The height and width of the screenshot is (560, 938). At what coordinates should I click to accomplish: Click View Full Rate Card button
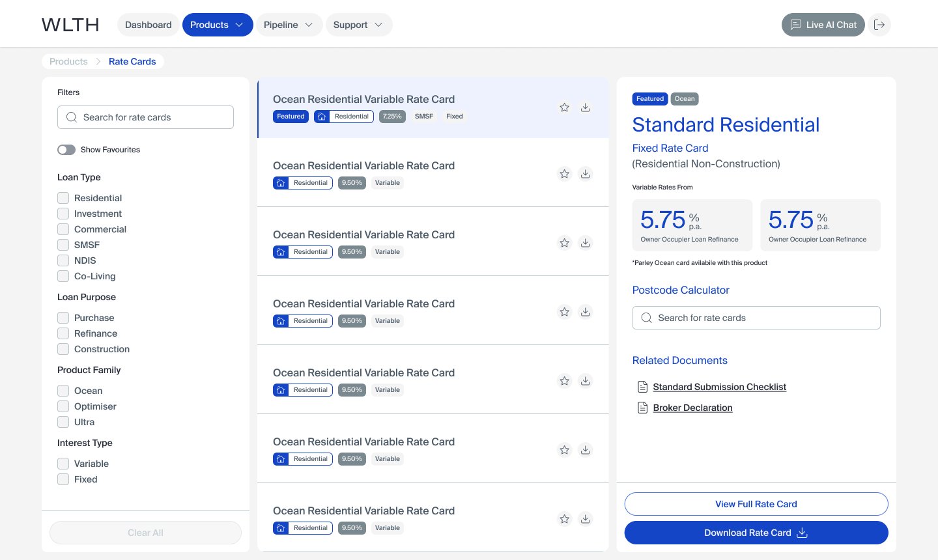[756, 504]
